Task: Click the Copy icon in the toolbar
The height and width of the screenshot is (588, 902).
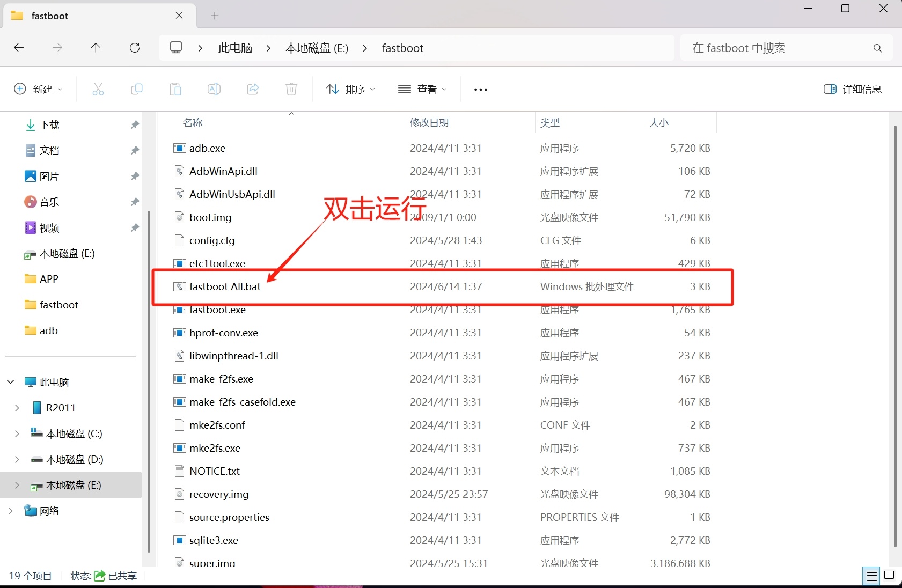Action: coord(137,89)
